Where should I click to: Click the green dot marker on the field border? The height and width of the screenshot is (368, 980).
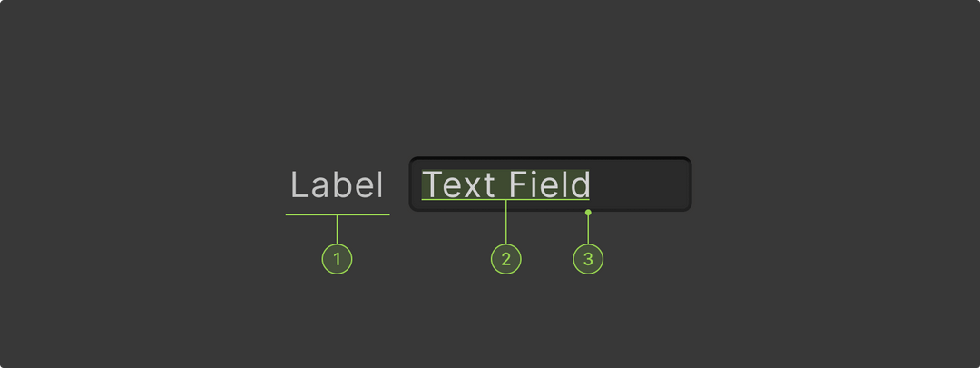tap(588, 212)
